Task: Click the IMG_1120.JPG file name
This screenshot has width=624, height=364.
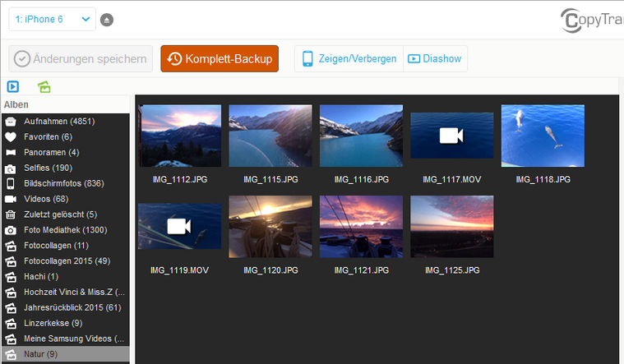Action: (270, 270)
